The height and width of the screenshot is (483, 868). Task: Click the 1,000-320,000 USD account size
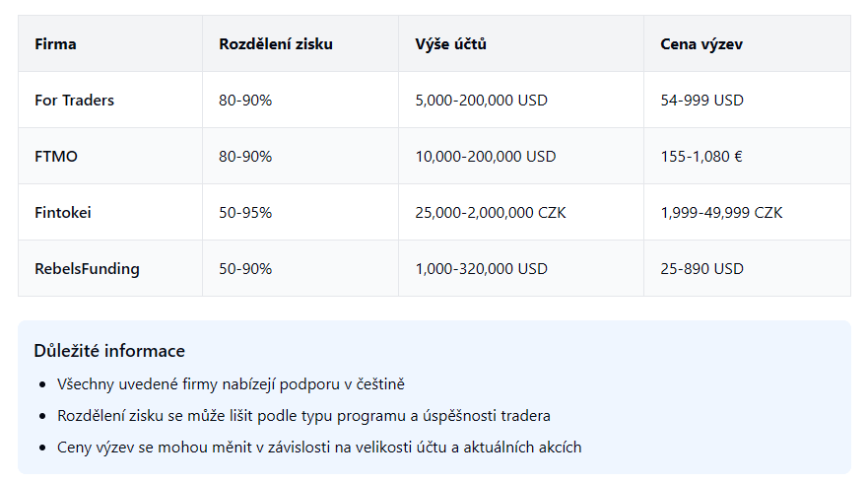coord(481,269)
